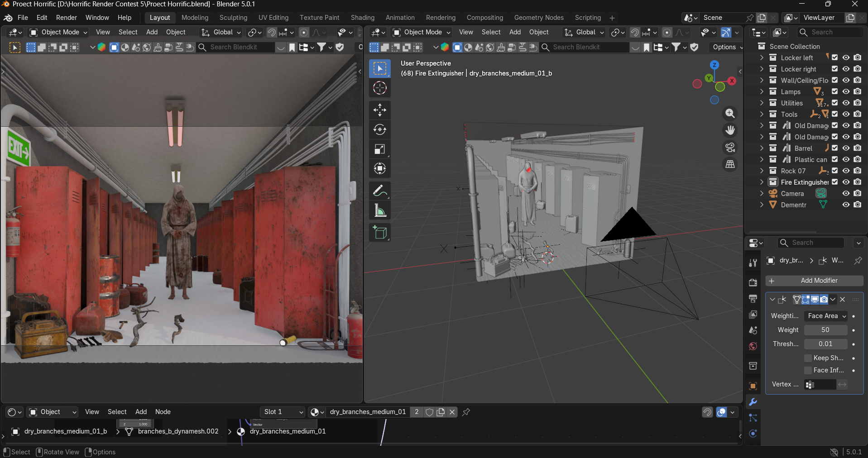Uncheck the Lamps collection checkbox
Screen dimensions: 868x458
(x=834, y=91)
